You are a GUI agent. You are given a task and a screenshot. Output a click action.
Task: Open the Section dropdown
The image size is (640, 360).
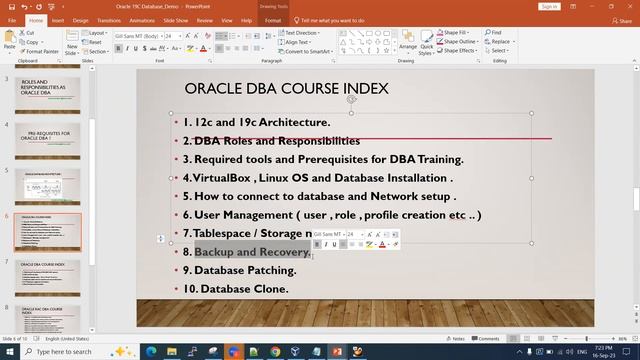coord(96,51)
